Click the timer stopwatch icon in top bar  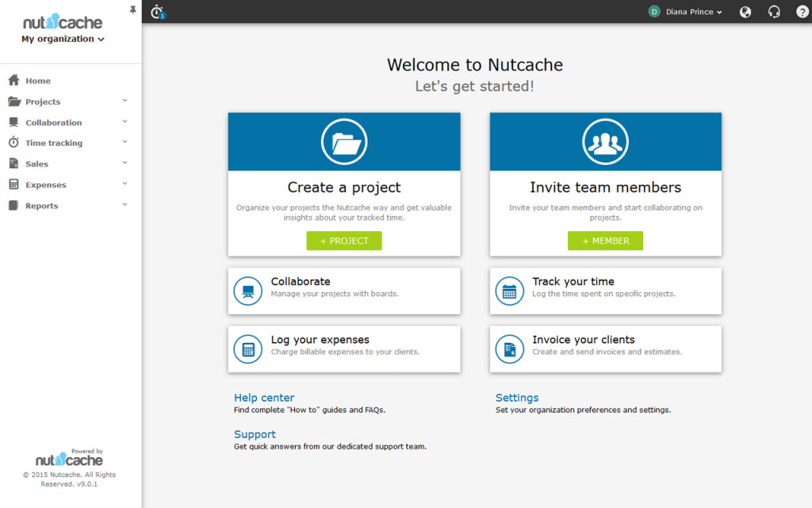click(157, 11)
